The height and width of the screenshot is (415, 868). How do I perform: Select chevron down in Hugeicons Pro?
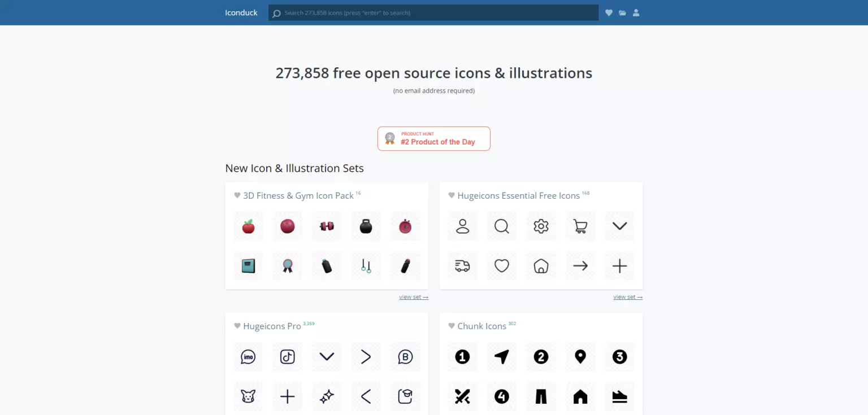point(327,357)
